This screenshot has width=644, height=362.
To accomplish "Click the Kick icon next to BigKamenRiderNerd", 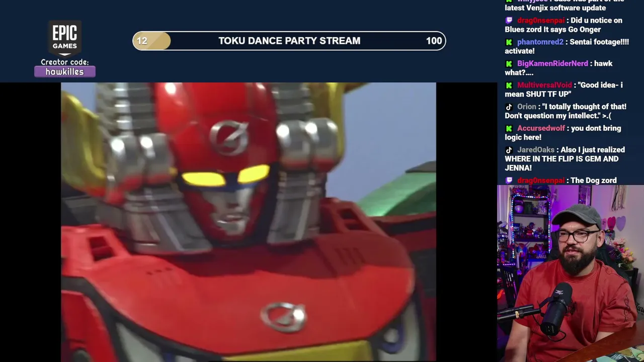I will click(x=509, y=64).
